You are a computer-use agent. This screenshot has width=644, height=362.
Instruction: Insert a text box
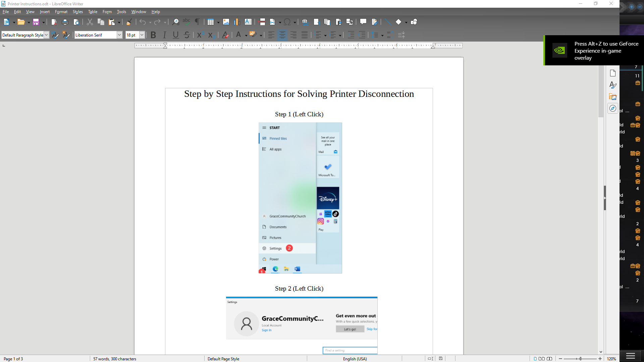point(248,22)
